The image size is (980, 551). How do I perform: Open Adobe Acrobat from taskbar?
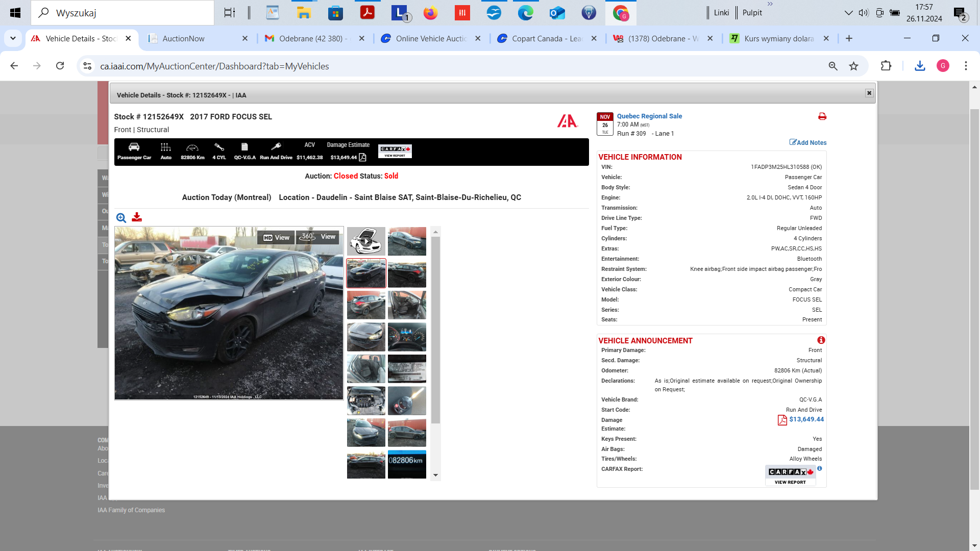coord(367,13)
